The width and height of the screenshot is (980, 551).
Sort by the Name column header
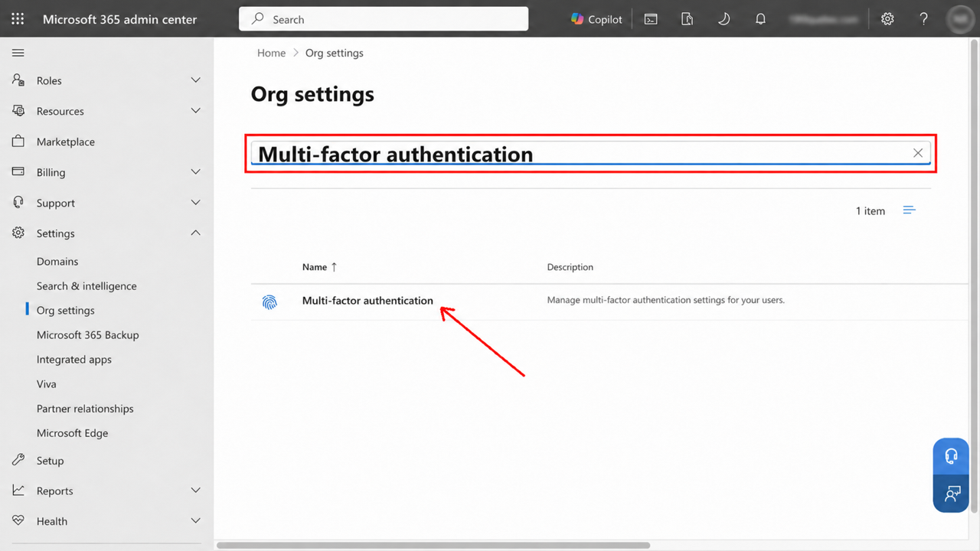(320, 267)
